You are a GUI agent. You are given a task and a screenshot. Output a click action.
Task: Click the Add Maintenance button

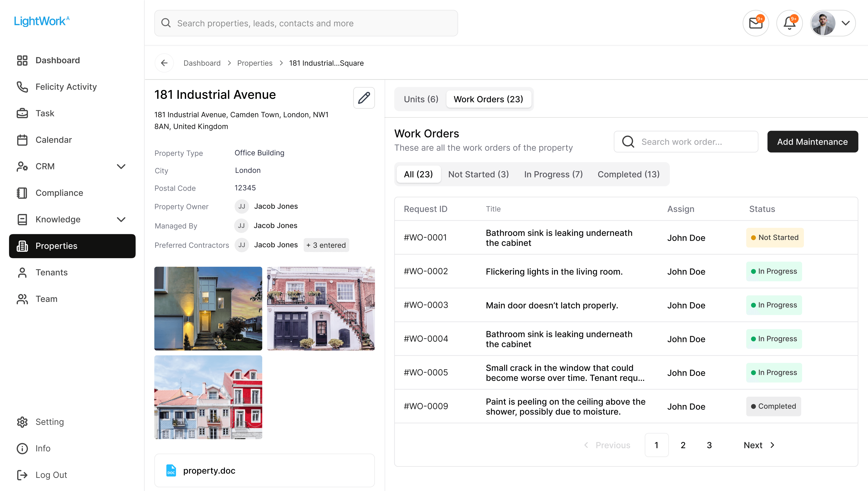pyautogui.click(x=812, y=142)
